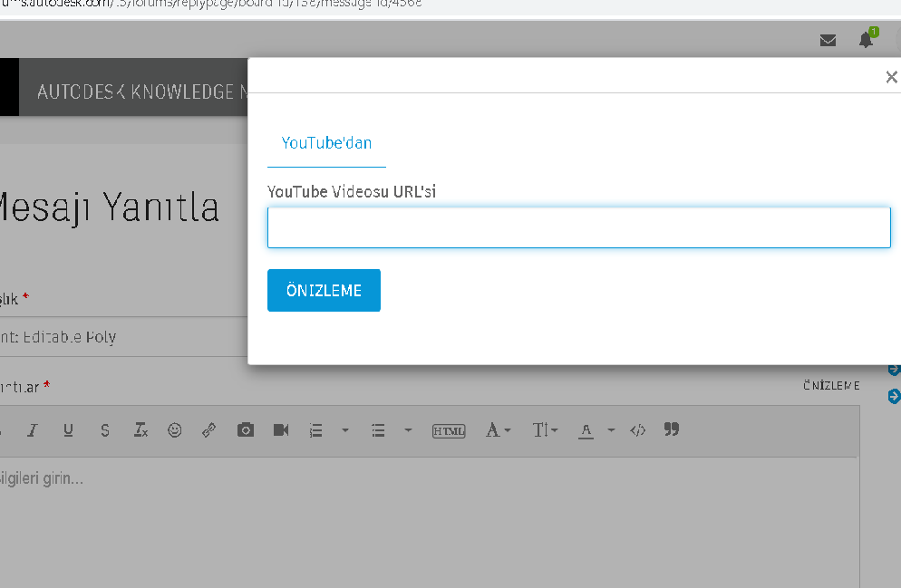The width and height of the screenshot is (901, 588).
Task: Insert photo with the camera icon
Action: click(246, 429)
